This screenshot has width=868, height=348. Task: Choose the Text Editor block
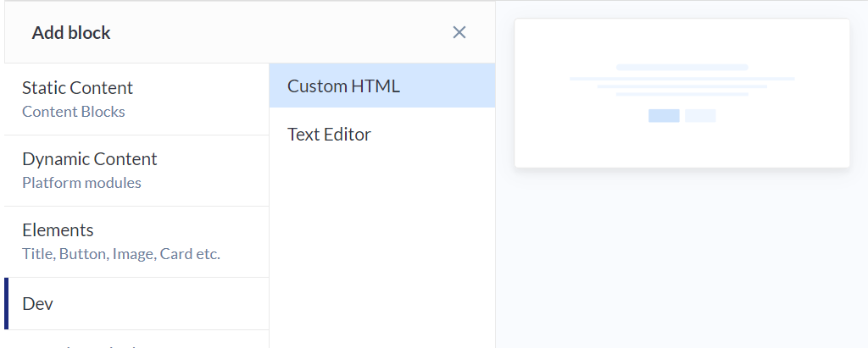point(381,134)
